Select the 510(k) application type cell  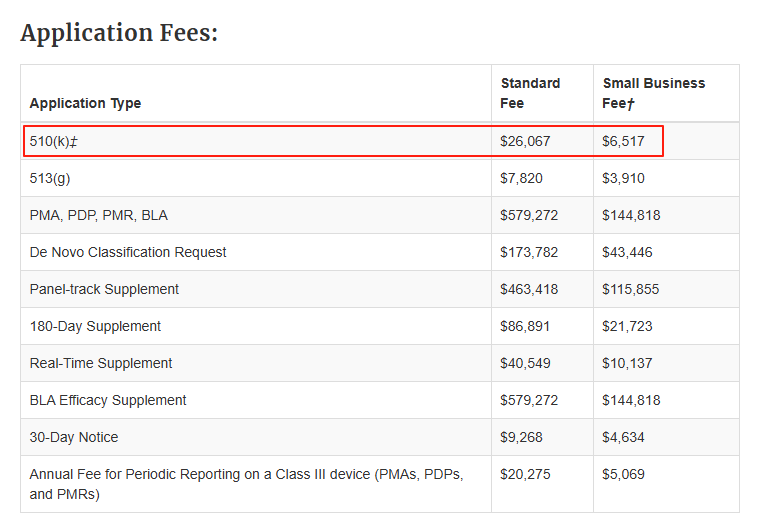coord(54,141)
